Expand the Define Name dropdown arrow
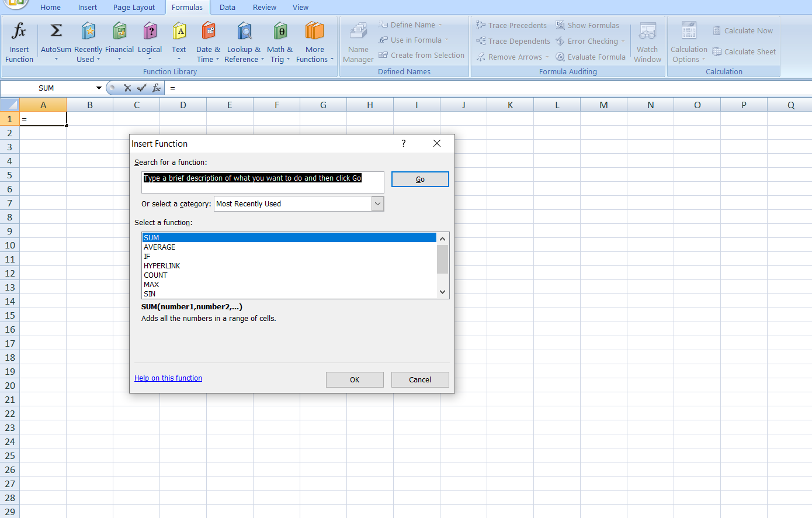The height and width of the screenshot is (518, 812). click(440, 25)
